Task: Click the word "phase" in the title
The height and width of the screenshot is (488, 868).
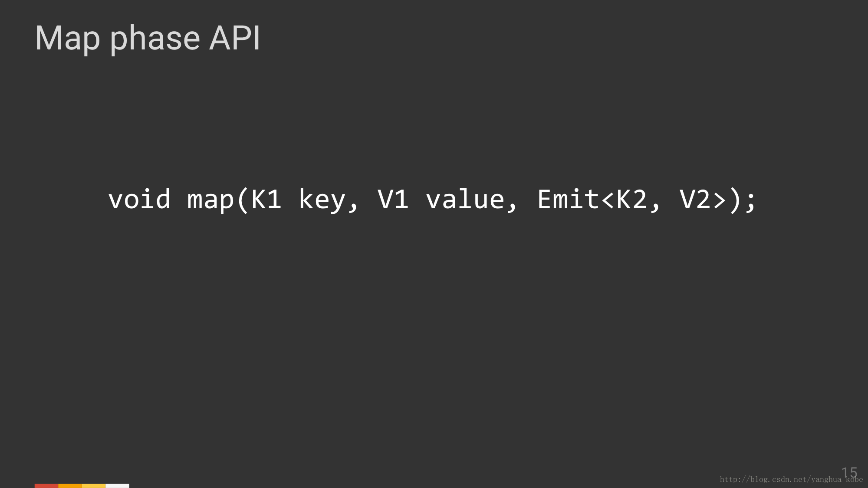Action: tap(155, 39)
